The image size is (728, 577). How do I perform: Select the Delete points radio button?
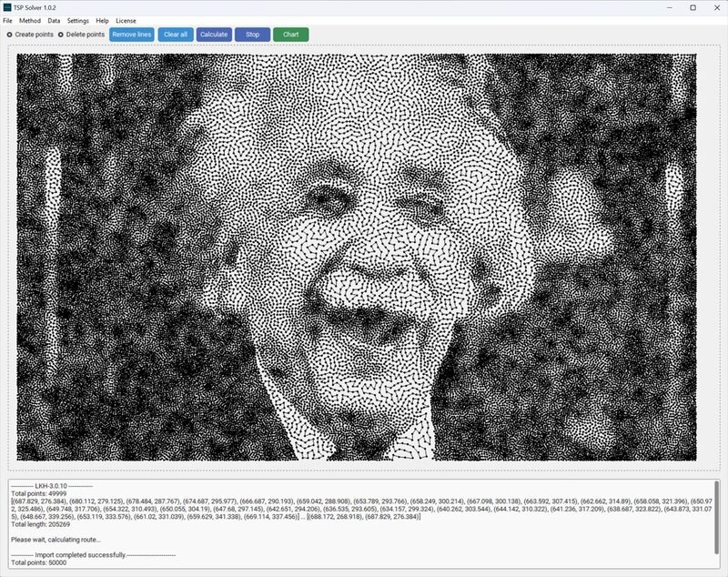point(61,35)
